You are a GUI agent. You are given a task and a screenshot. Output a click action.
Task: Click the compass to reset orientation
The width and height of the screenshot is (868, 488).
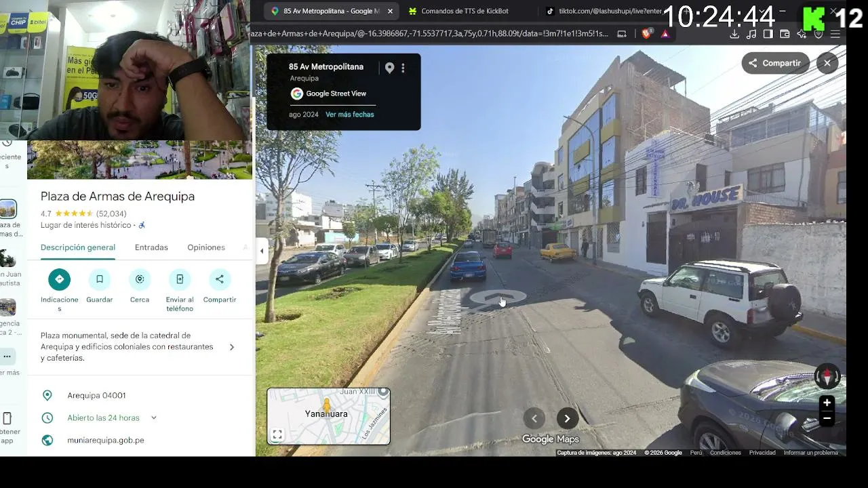click(x=827, y=376)
